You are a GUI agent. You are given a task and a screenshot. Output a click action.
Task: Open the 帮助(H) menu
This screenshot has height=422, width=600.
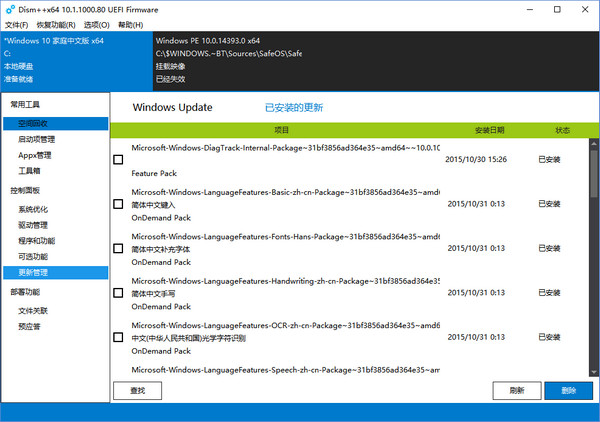pos(131,23)
